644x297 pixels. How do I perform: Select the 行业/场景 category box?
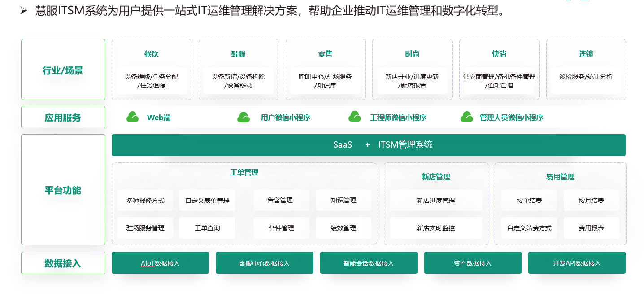click(x=63, y=70)
